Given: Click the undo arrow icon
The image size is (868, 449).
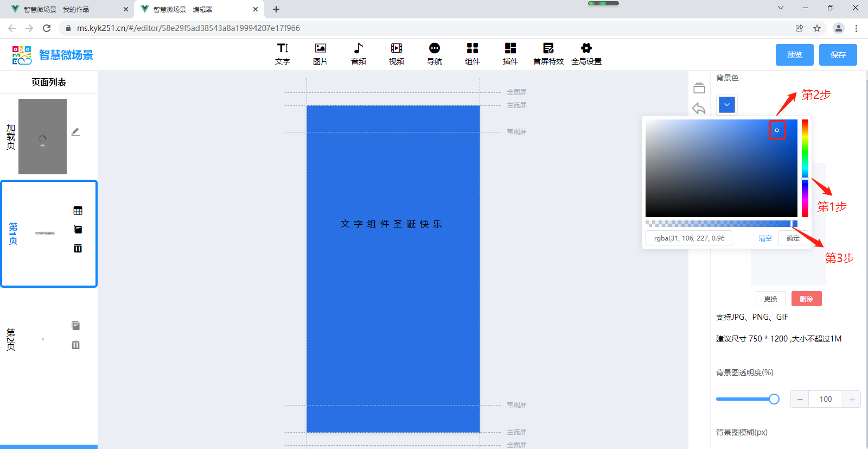Looking at the screenshot, I should [x=699, y=109].
